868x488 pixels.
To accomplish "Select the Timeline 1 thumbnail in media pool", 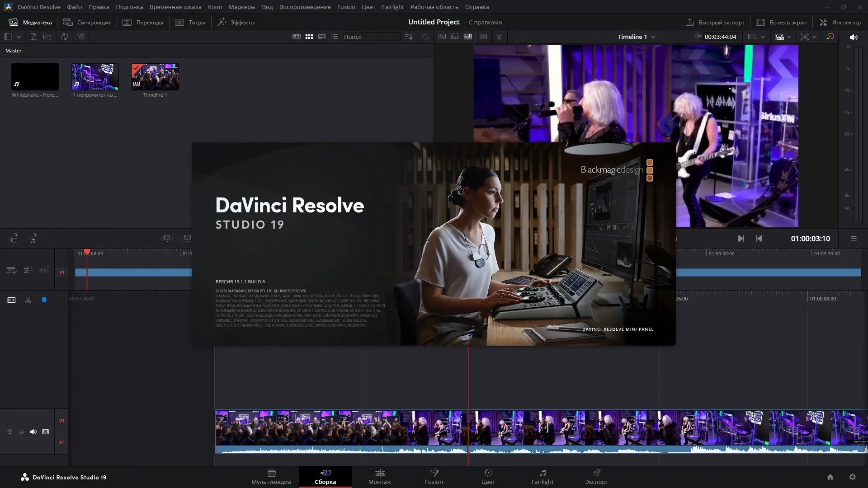I will 155,77.
